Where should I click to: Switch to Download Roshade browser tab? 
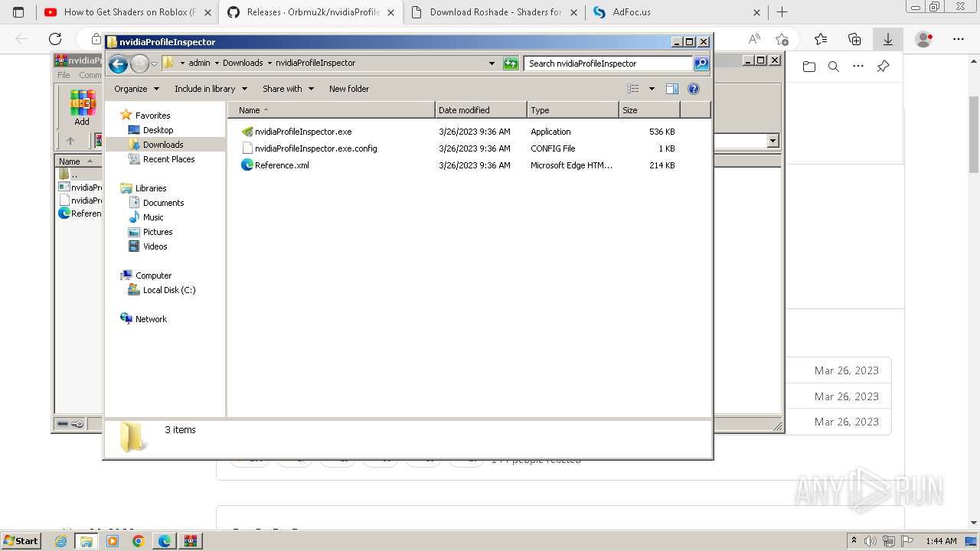pyautogui.click(x=495, y=12)
